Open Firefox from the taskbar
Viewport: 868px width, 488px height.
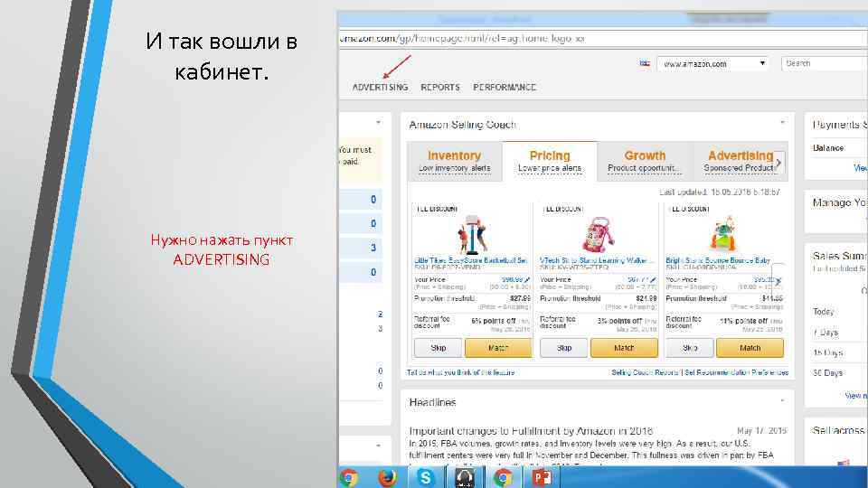387,477
